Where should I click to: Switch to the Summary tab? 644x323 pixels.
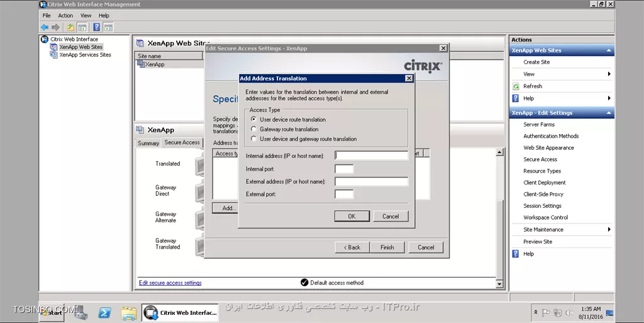click(148, 143)
